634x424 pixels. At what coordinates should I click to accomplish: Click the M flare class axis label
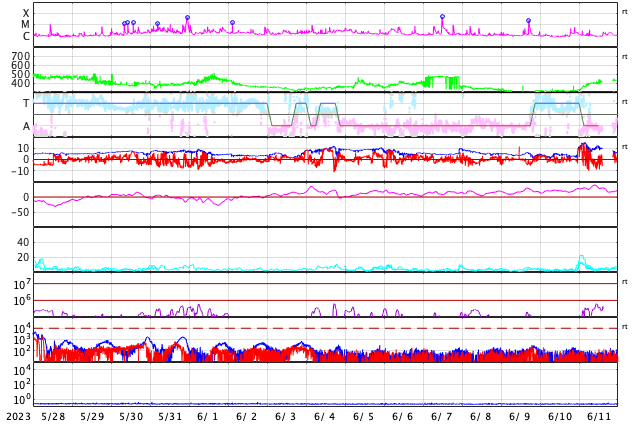point(25,24)
